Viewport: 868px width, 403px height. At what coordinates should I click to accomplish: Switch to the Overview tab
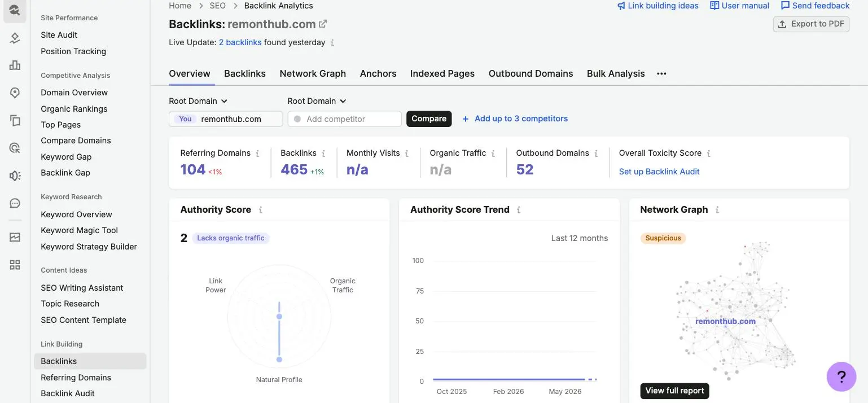[190, 73]
